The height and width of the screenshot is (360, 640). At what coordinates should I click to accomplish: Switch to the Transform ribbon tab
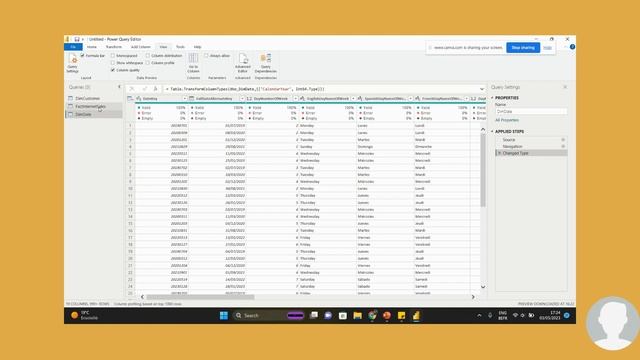tap(114, 47)
